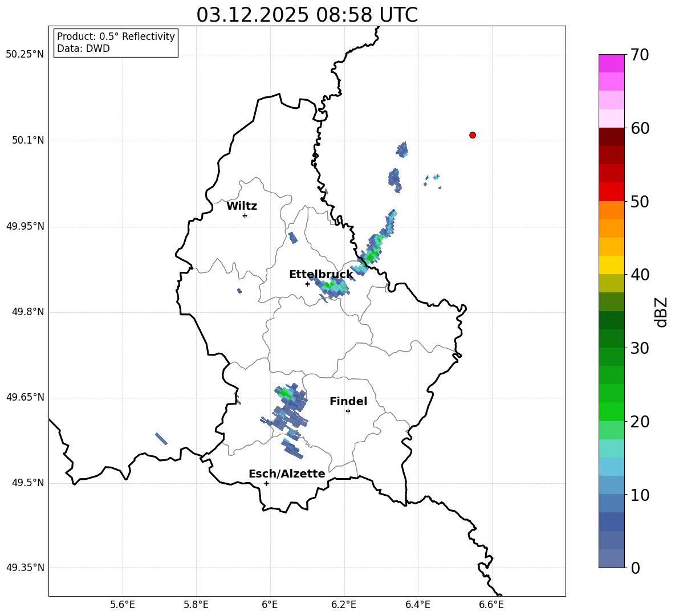Screen dimensions: 675x616
Task: Click the 49.5°N latitude label
Action: (28, 483)
